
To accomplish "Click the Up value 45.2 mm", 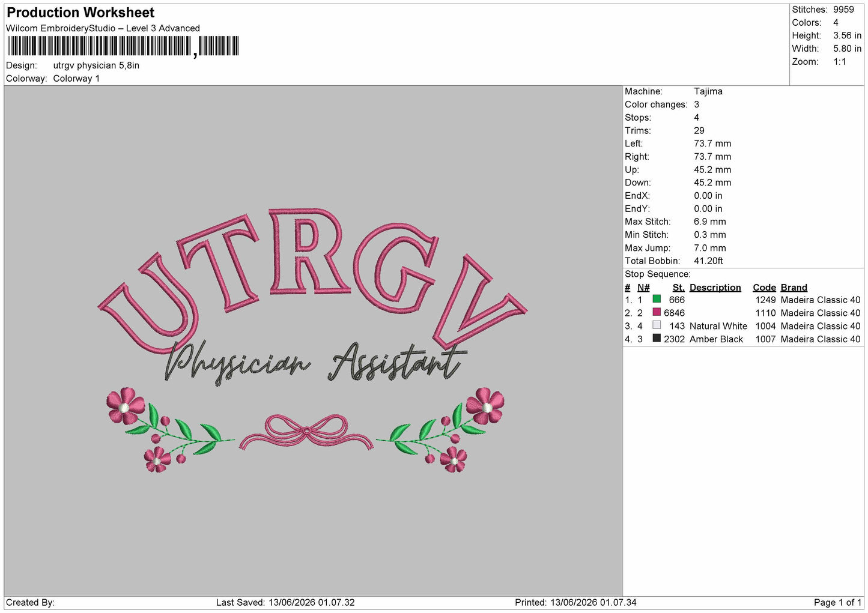I will [x=712, y=170].
